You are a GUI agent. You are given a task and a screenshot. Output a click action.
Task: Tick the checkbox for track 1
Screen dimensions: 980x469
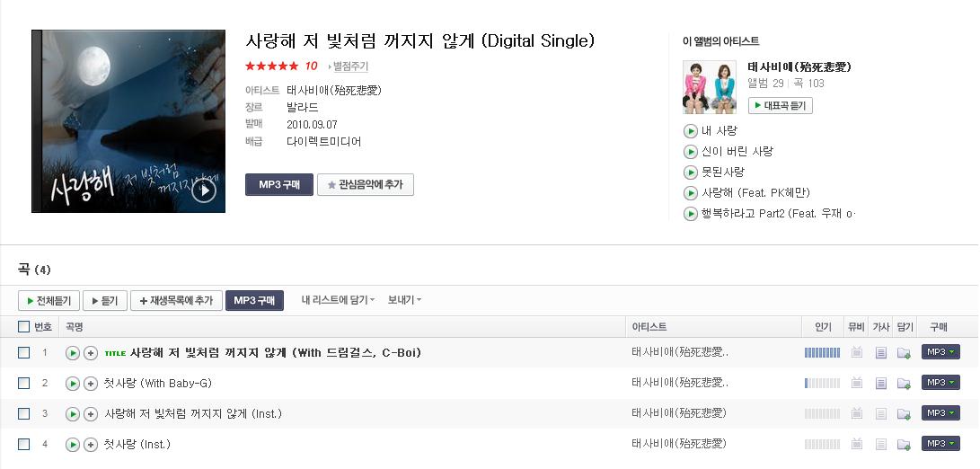tap(23, 353)
